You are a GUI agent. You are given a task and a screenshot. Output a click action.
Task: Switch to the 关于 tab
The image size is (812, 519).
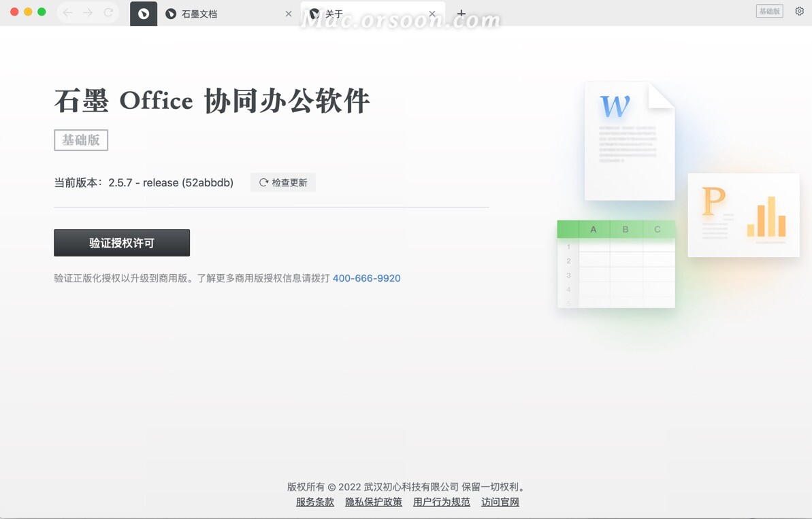(372, 14)
